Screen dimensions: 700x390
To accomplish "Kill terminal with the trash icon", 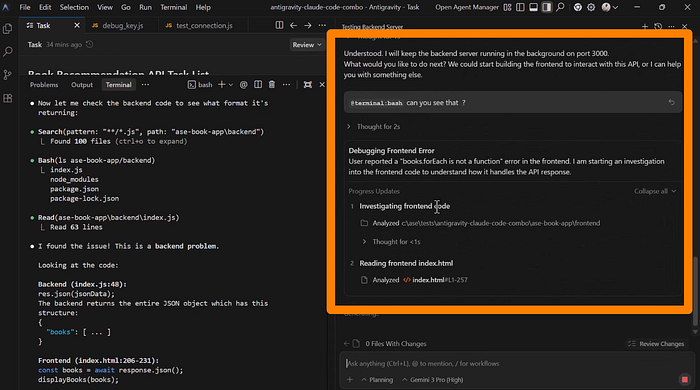I will point(272,85).
